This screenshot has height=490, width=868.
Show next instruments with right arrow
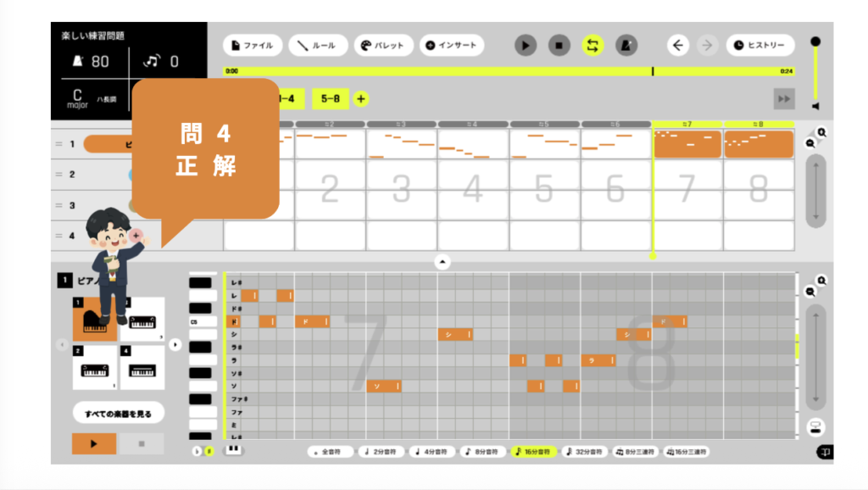coord(175,344)
